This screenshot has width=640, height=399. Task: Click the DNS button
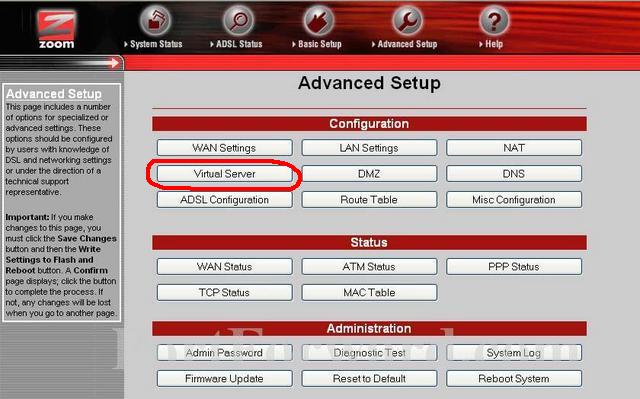pyautogui.click(x=514, y=174)
